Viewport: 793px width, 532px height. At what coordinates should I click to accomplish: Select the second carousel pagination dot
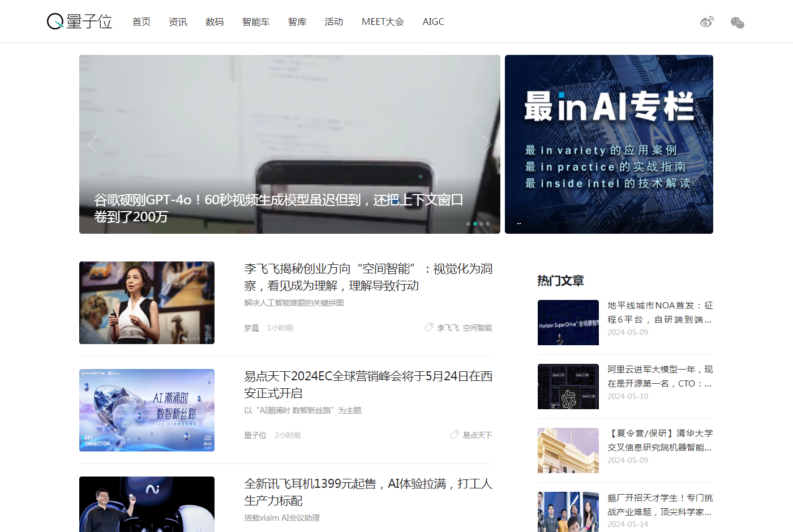[x=475, y=224]
